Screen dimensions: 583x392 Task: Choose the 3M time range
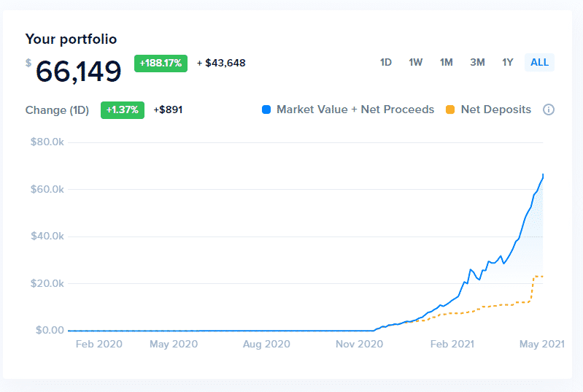coord(477,62)
